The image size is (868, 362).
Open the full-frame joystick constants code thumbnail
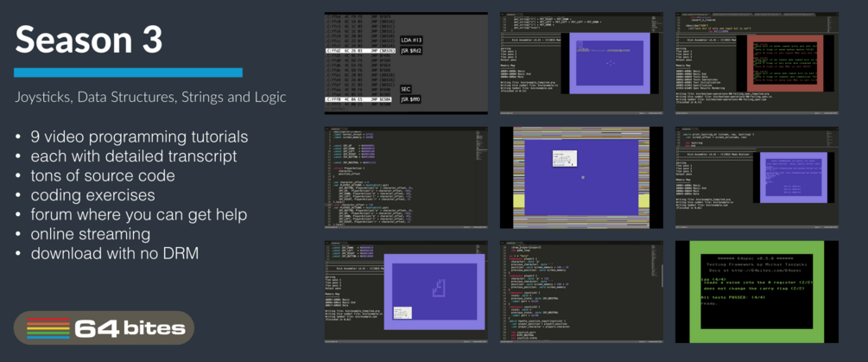(406, 177)
